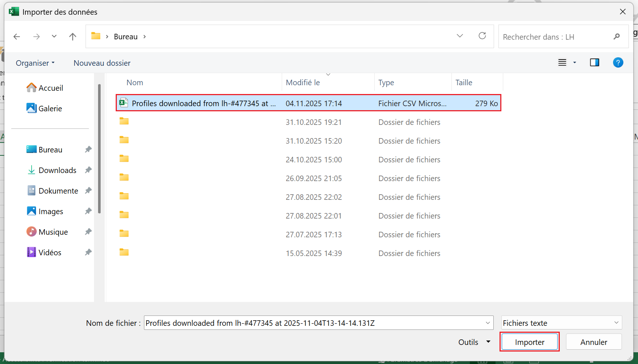Click the search magnifier icon

coord(616,36)
